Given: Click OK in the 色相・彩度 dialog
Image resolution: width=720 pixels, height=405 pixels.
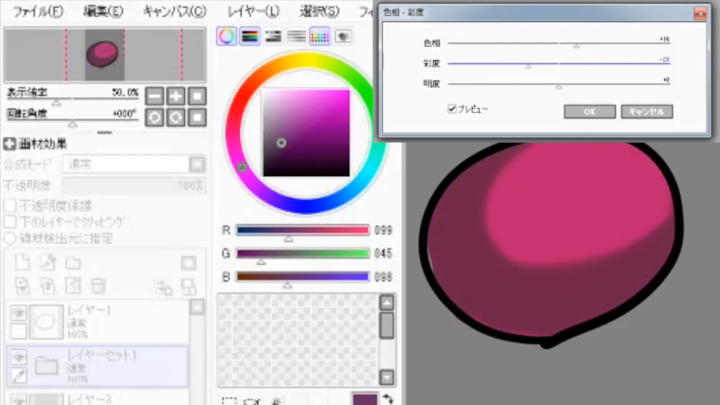Looking at the screenshot, I should coord(590,112).
